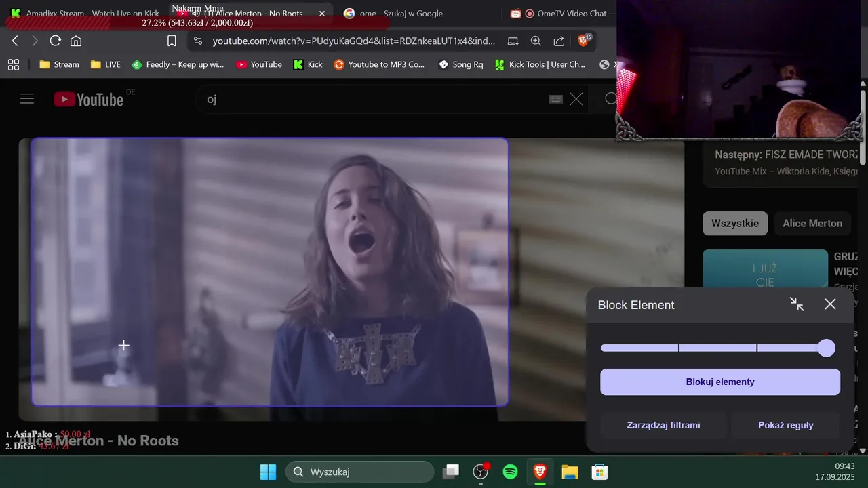This screenshot has width=868, height=488.
Task: Open the LIVE bookmark folder
Action: [105, 64]
